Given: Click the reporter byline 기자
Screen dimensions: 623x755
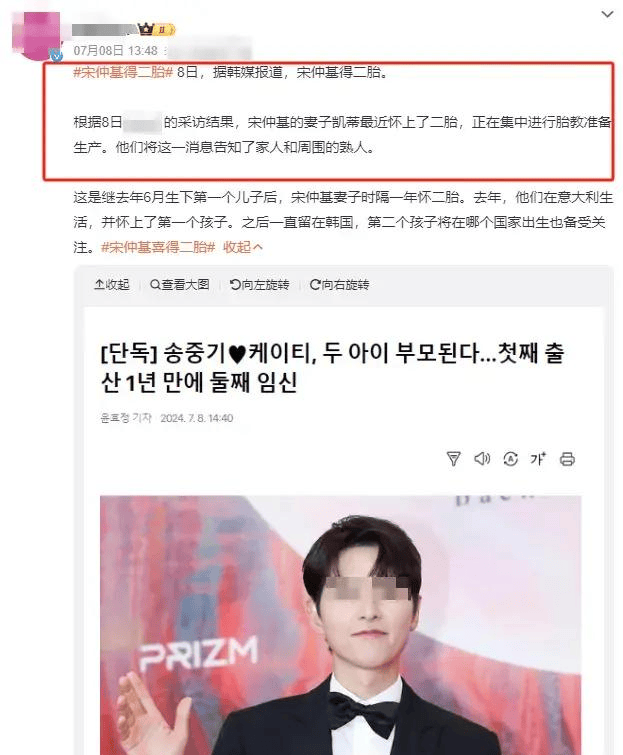Looking at the screenshot, I should tap(126, 418).
